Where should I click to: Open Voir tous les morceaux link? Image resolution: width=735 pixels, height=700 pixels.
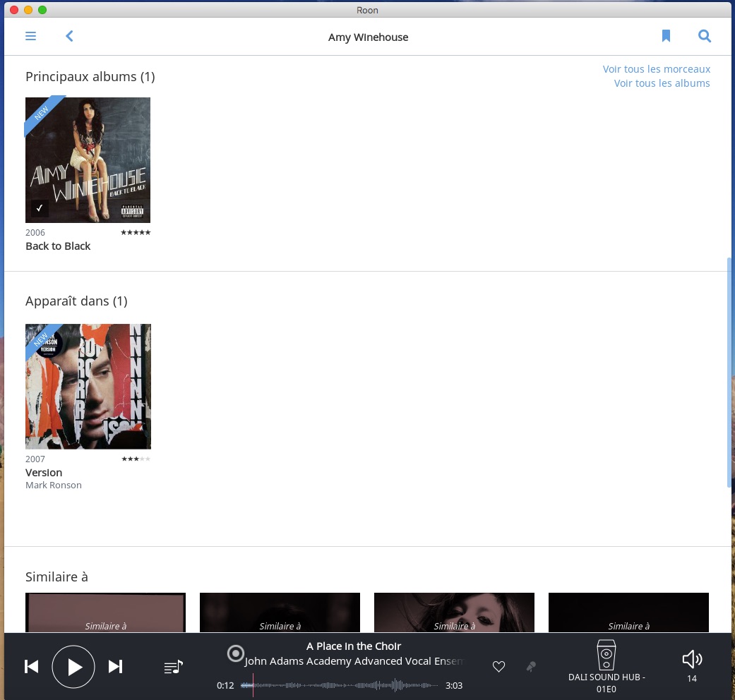[x=656, y=69]
